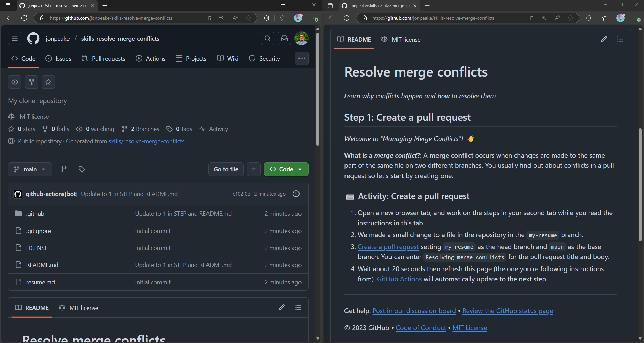644x343 pixels.
Task: Click the GitHub logo in left window
Action: 33,39
